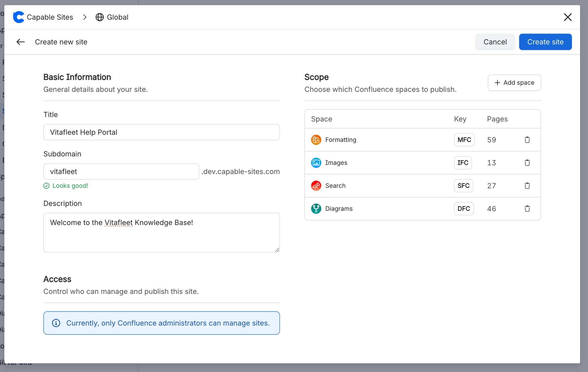Click the Capable Sites logo icon
588x372 pixels.
point(18,17)
